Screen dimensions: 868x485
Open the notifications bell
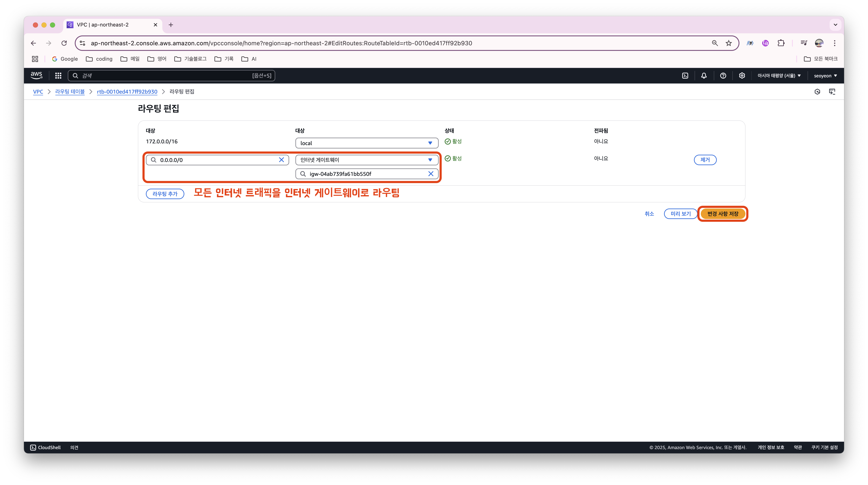704,75
